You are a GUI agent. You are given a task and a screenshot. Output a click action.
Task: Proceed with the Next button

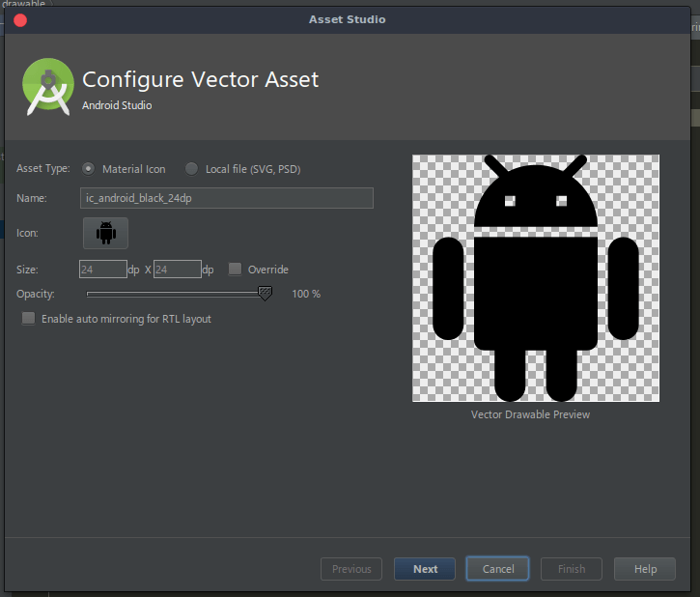pos(425,569)
